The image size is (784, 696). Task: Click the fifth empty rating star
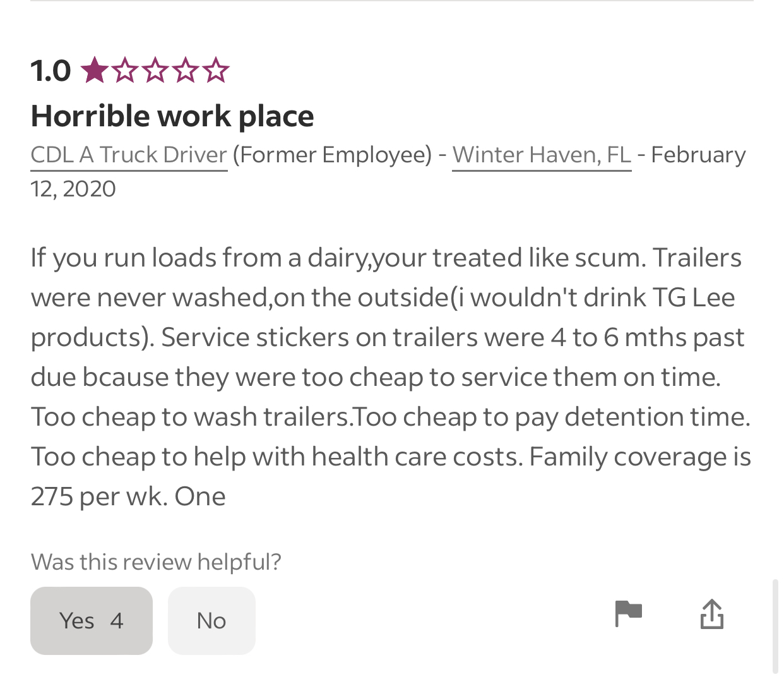click(216, 70)
